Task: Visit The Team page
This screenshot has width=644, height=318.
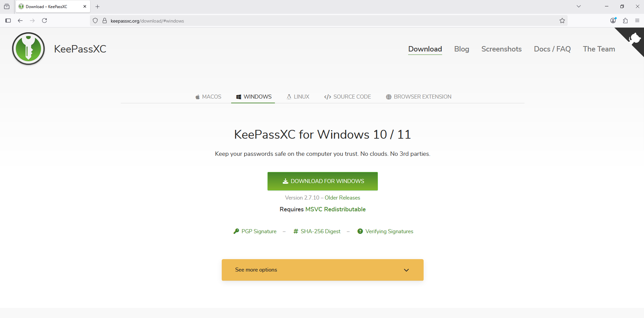Action: (x=599, y=49)
